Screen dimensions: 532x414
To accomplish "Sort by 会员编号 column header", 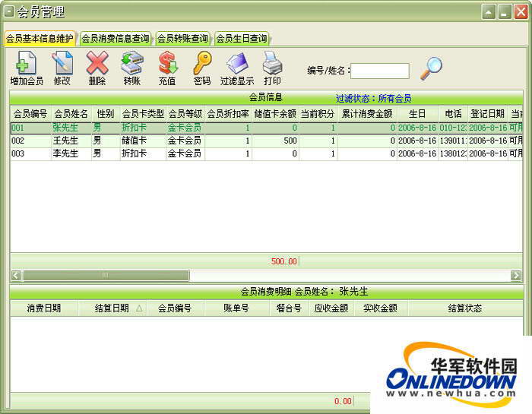I will coord(30,114).
